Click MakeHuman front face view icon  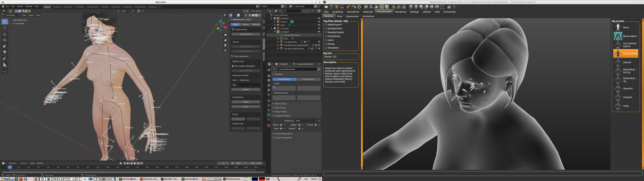tap(411, 7)
